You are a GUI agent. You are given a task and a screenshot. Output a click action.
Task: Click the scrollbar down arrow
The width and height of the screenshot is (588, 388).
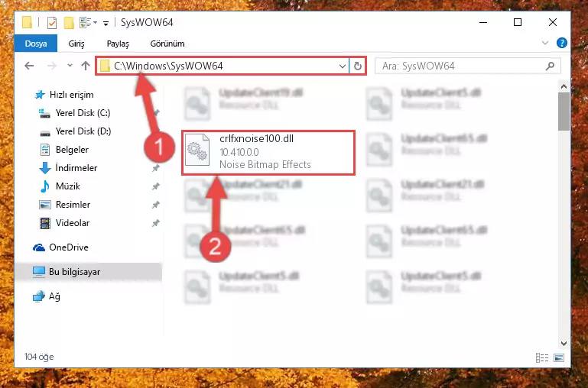tap(564, 343)
